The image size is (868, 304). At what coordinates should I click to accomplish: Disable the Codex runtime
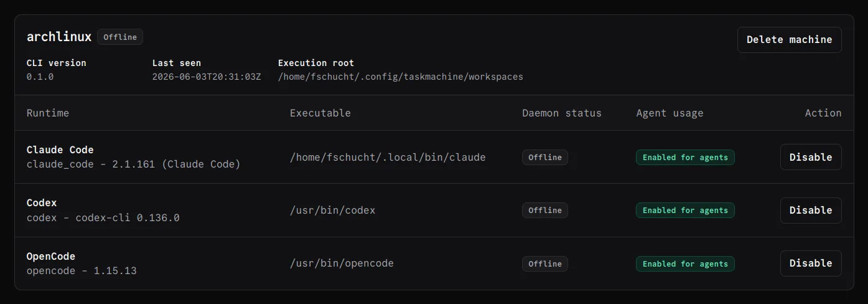(x=811, y=210)
